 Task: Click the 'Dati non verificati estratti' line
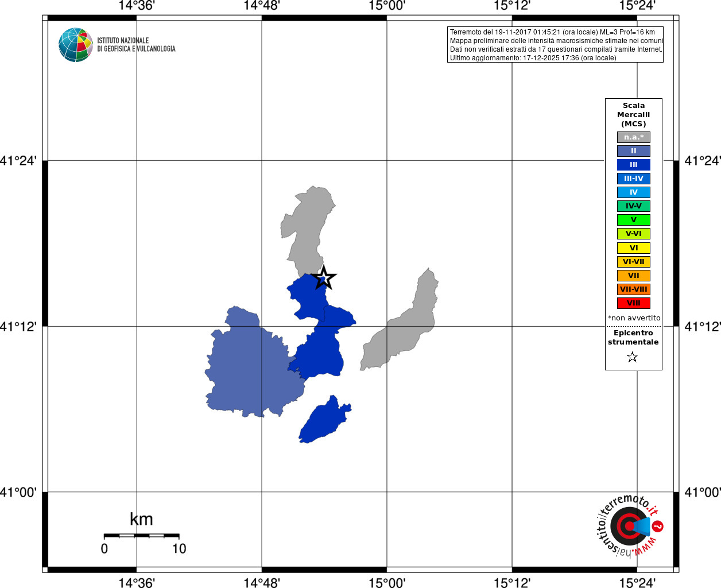click(x=556, y=49)
